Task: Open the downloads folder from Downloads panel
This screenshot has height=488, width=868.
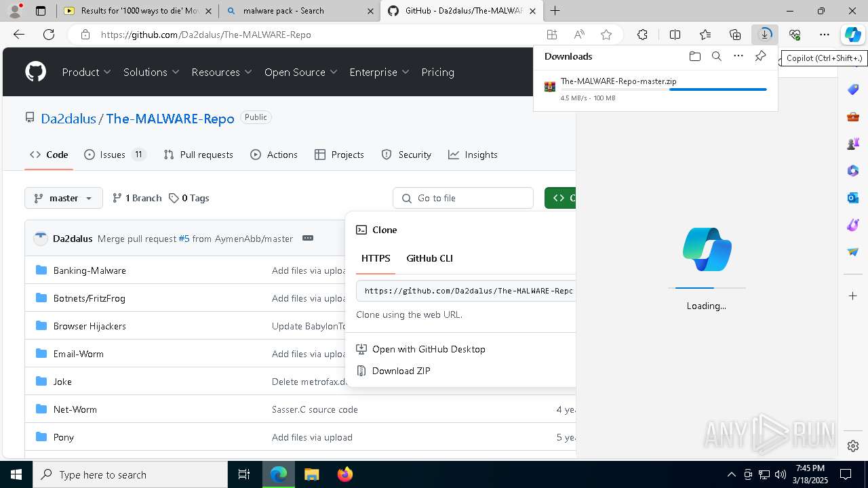Action: coord(695,56)
